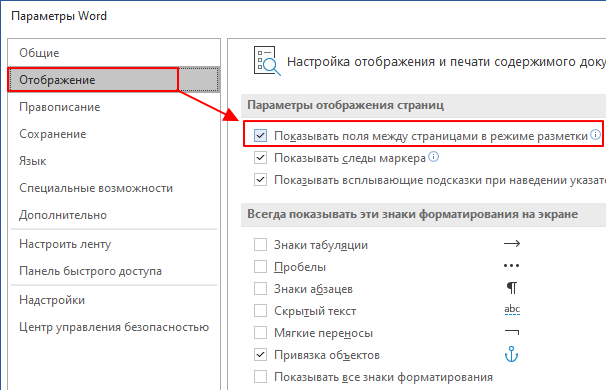Enable Показывать все знаки форматирования
Screen dimensions: 606x390
pyautogui.click(x=260, y=377)
